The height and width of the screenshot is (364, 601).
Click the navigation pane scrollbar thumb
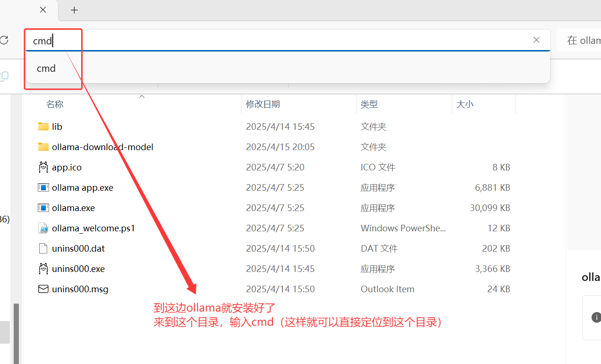point(16,333)
